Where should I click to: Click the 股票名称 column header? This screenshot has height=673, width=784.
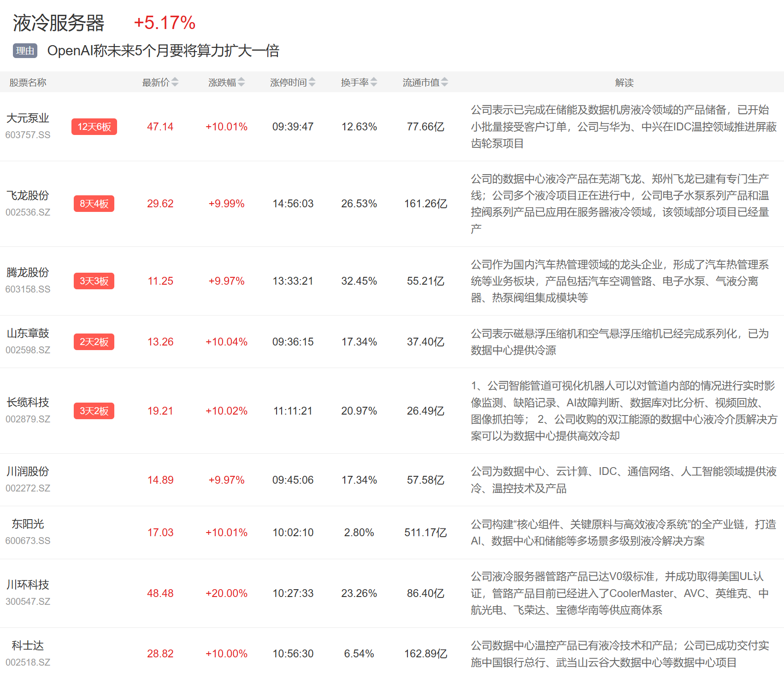coord(28,82)
